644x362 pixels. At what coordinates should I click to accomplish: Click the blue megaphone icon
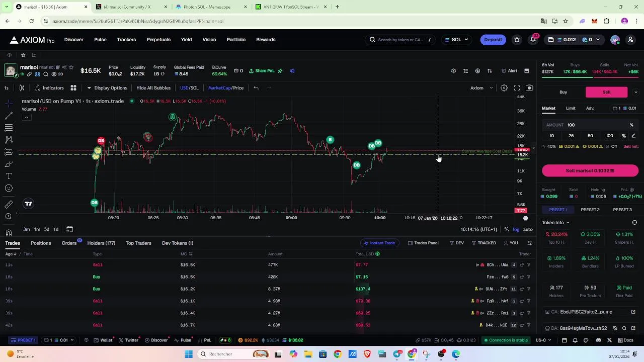pyautogui.click(x=292, y=71)
